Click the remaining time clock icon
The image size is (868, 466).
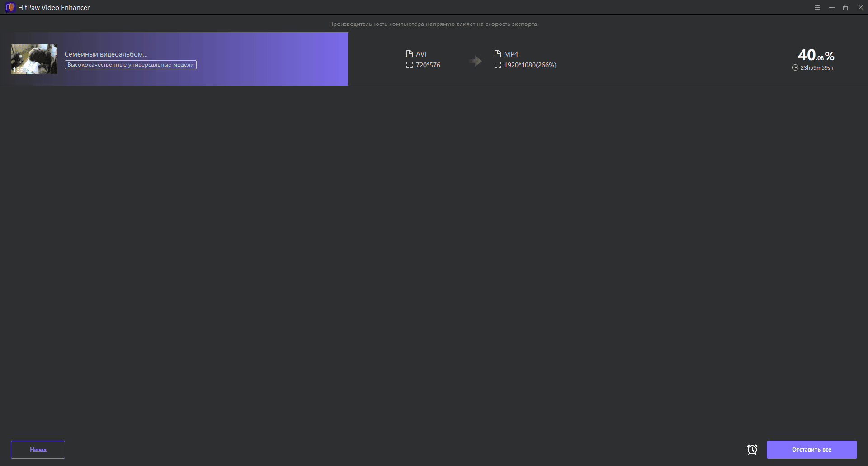coord(795,68)
